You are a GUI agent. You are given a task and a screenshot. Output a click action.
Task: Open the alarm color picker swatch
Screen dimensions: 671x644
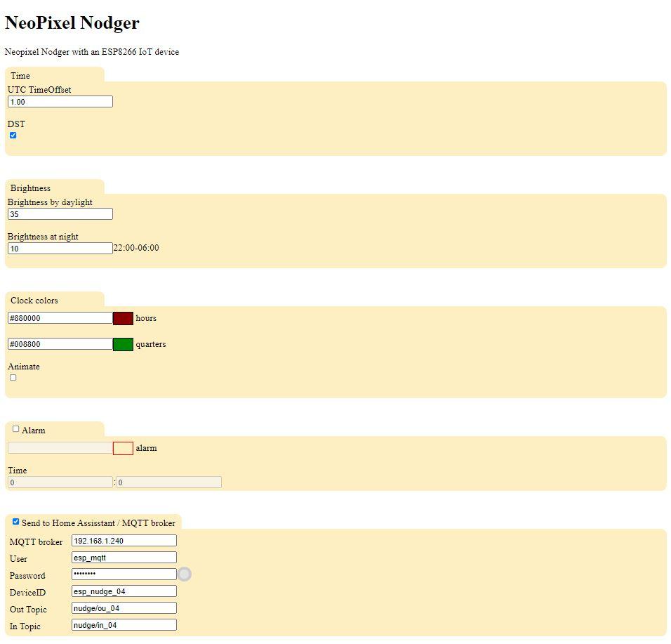tap(123, 447)
